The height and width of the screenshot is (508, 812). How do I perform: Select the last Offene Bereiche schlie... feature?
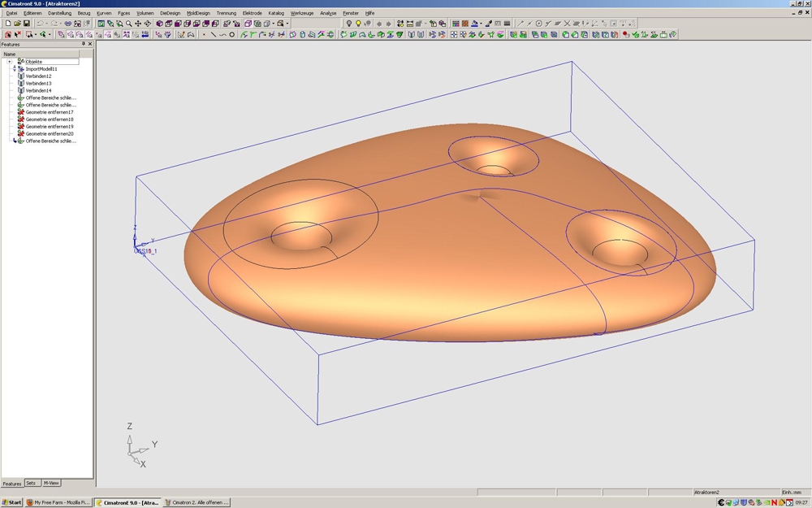click(x=50, y=141)
